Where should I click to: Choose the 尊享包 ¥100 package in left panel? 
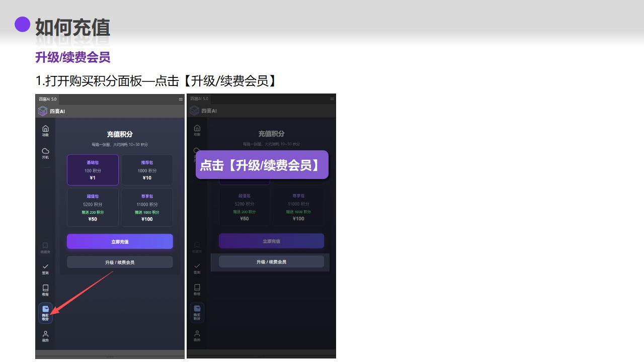click(x=147, y=207)
